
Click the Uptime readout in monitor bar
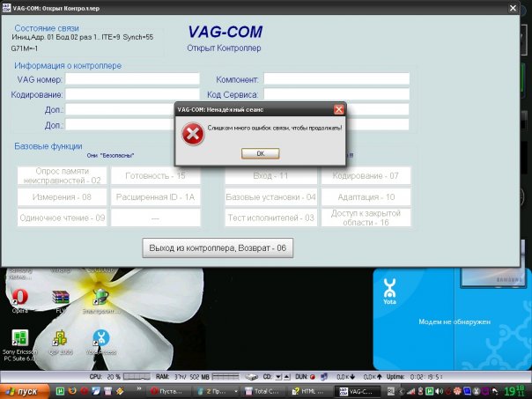414,377
